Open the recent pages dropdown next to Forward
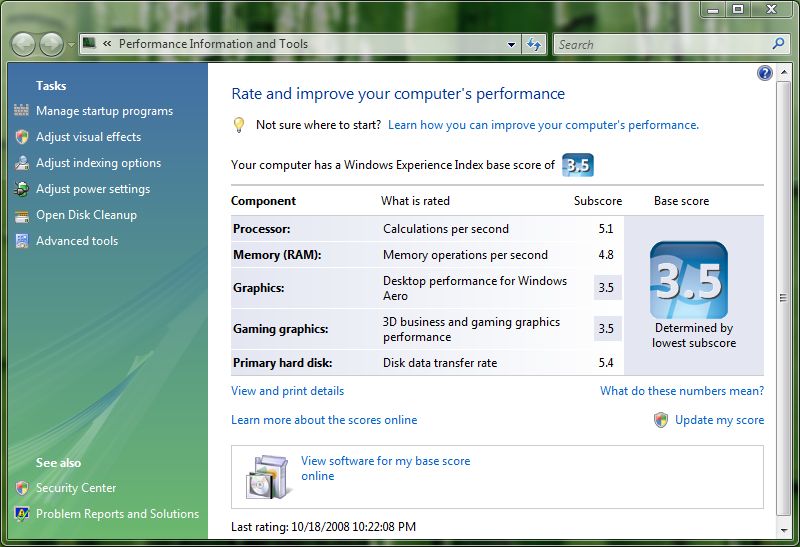 tap(71, 45)
